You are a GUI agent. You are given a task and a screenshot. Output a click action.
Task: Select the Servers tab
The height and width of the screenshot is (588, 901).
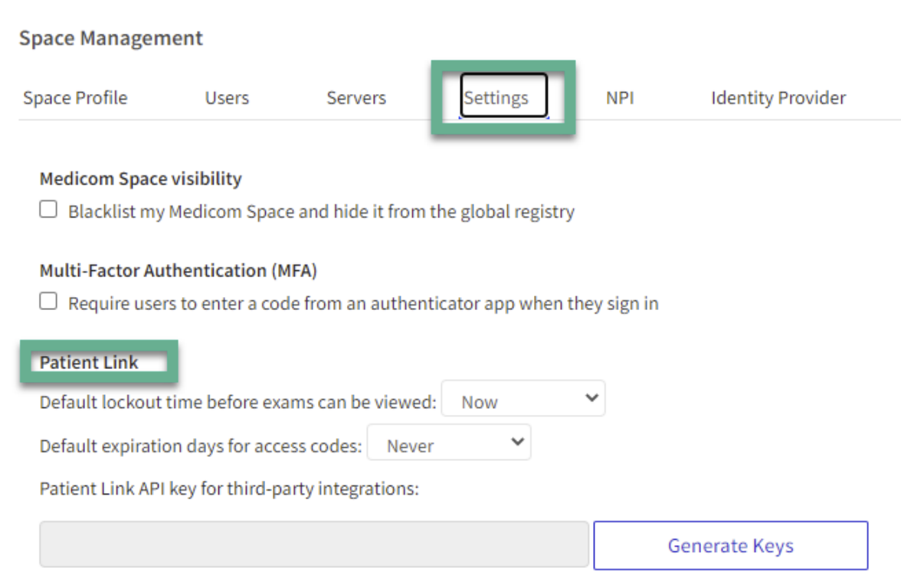point(355,97)
